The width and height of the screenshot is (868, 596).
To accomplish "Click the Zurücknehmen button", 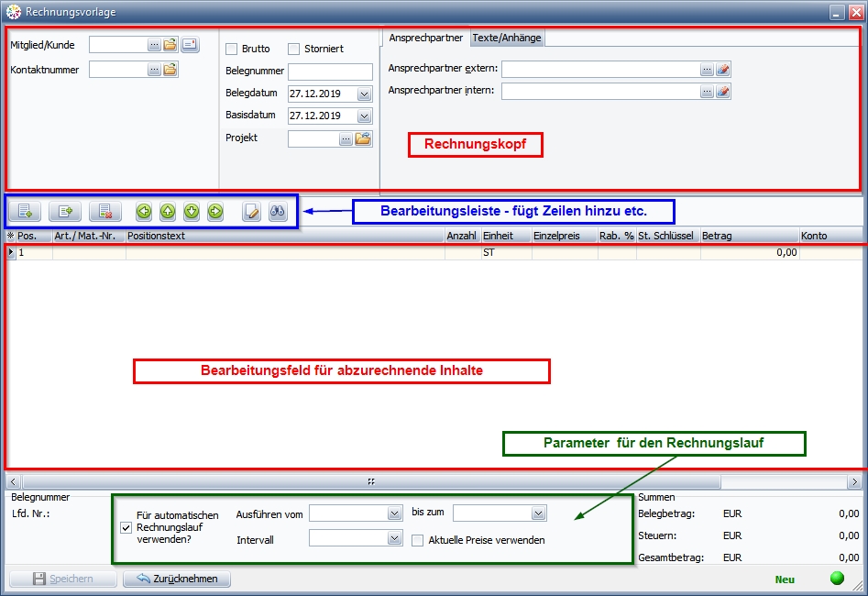I will tap(177, 579).
